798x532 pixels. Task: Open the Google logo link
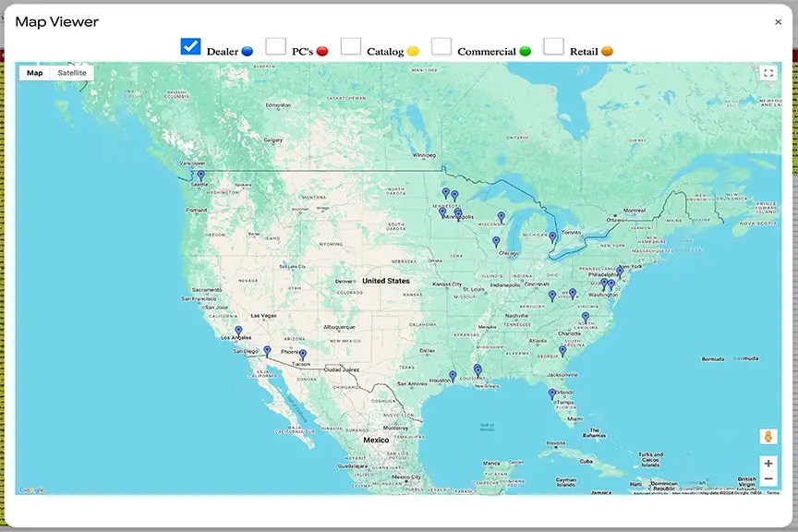(31, 490)
